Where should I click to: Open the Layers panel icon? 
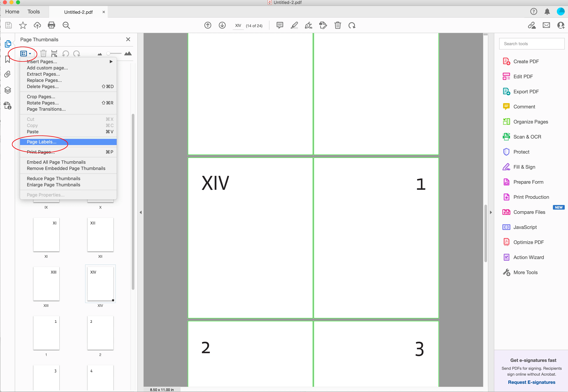(8, 90)
